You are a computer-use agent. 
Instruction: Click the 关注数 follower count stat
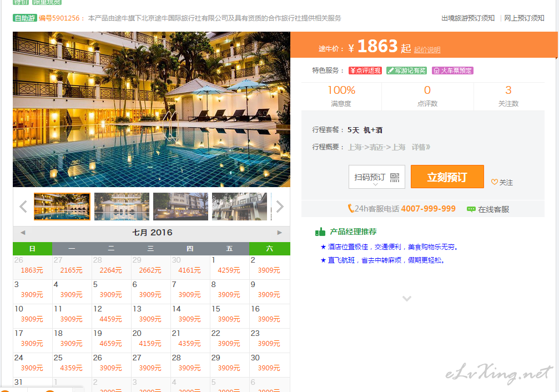click(508, 96)
